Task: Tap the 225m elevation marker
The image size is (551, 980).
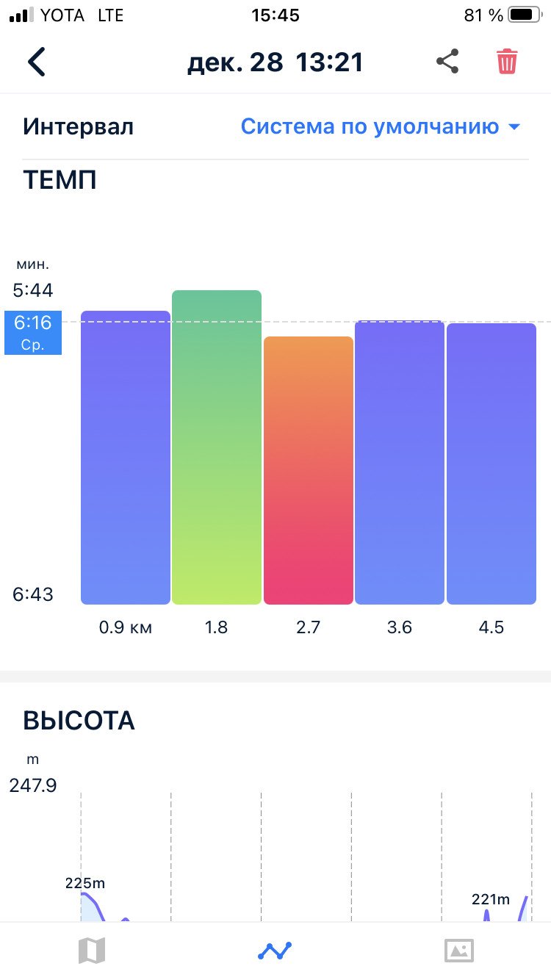Action: tap(85, 883)
